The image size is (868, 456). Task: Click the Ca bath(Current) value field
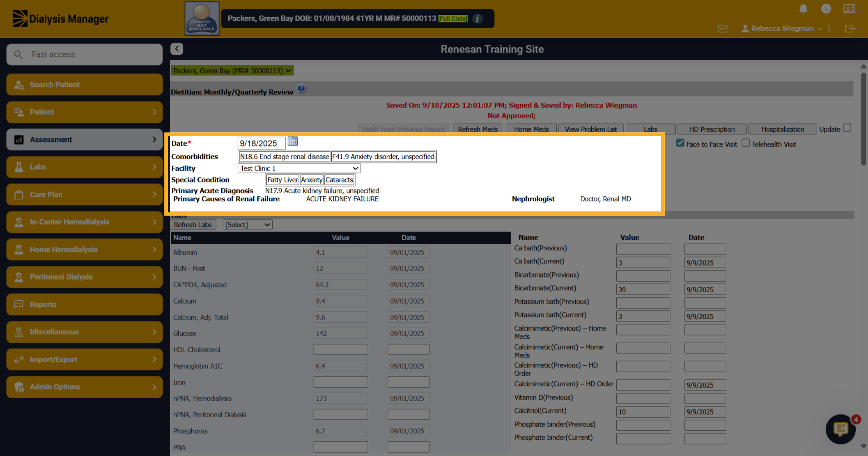[x=643, y=263]
